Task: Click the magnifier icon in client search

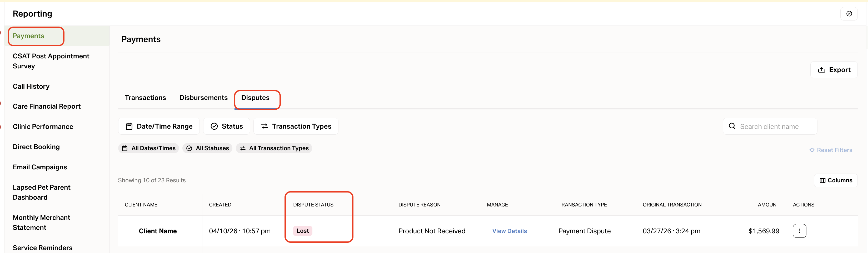Action: (x=732, y=126)
